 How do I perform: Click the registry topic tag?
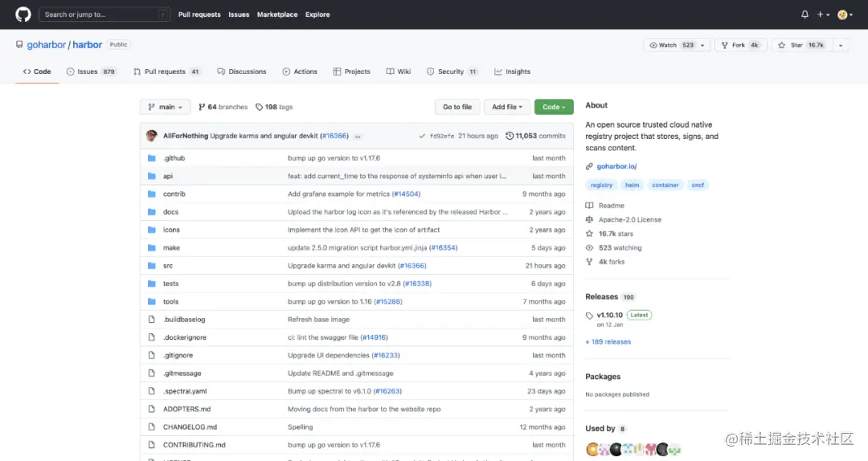601,185
